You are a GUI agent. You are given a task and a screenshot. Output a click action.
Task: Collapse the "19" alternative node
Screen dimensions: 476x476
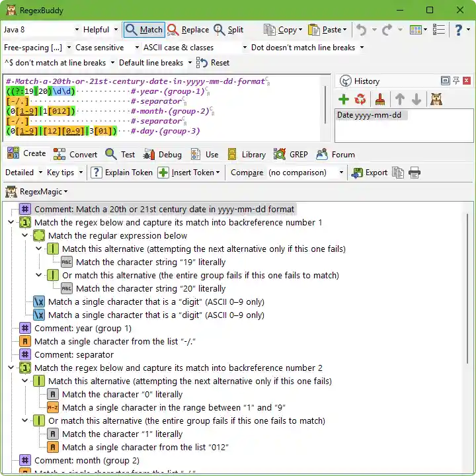pyautogui.click(x=38, y=249)
